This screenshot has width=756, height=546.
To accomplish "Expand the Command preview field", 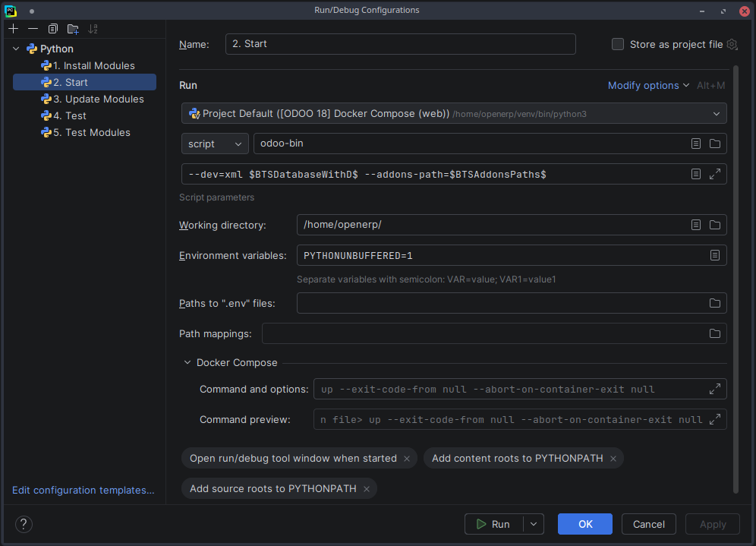I will pyautogui.click(x=715, y=419).
